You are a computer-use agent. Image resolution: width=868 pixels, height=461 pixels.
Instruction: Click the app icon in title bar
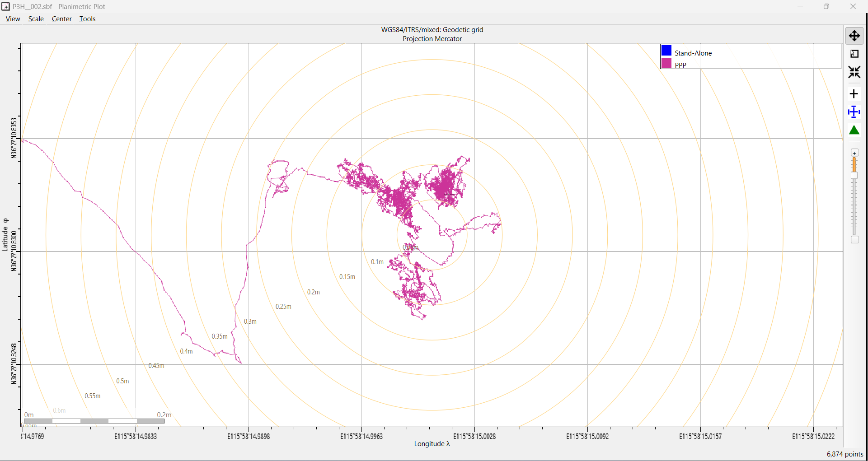coord(5,6)
